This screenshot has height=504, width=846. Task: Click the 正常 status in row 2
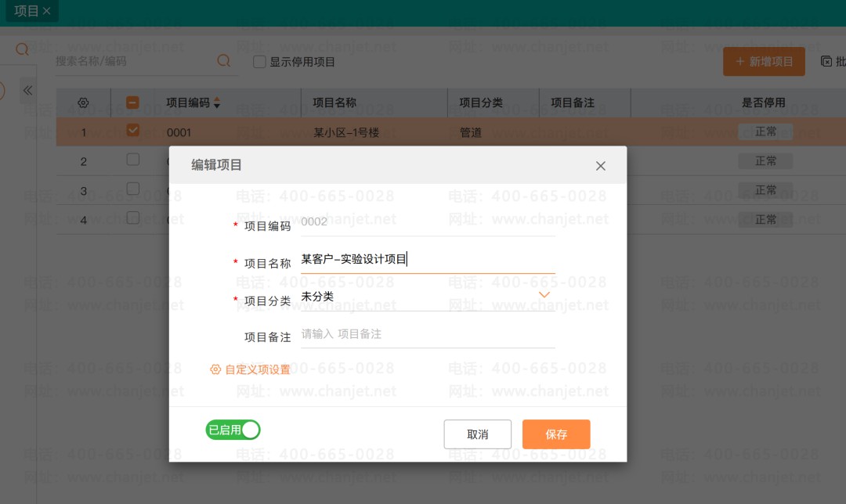(765, 160)
